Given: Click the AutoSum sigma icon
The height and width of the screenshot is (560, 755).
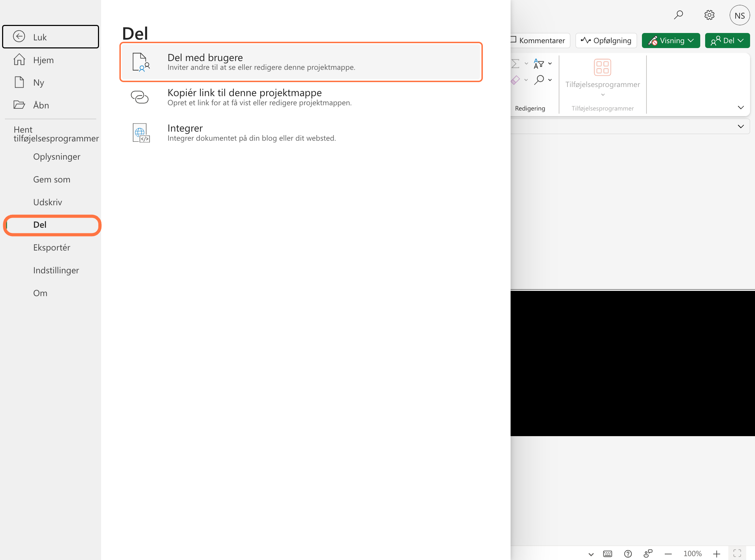Looking at the screenshot, I should pos(515,64).
